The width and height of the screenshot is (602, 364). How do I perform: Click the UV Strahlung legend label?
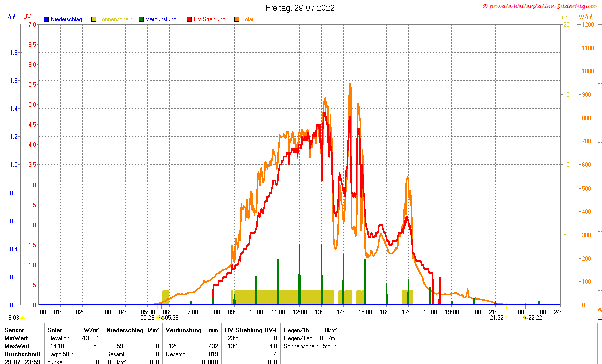pyautogui.click(x=210, y=19)
